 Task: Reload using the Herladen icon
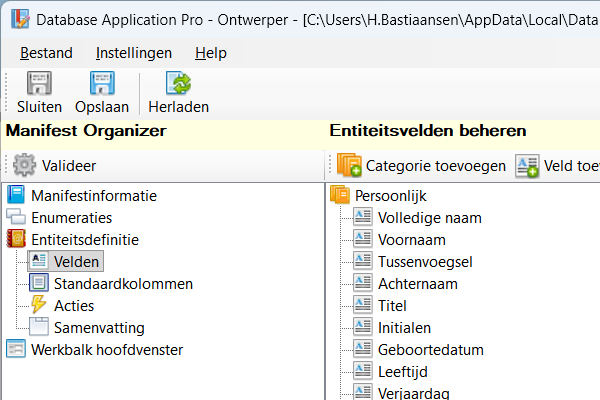(178, 84)
